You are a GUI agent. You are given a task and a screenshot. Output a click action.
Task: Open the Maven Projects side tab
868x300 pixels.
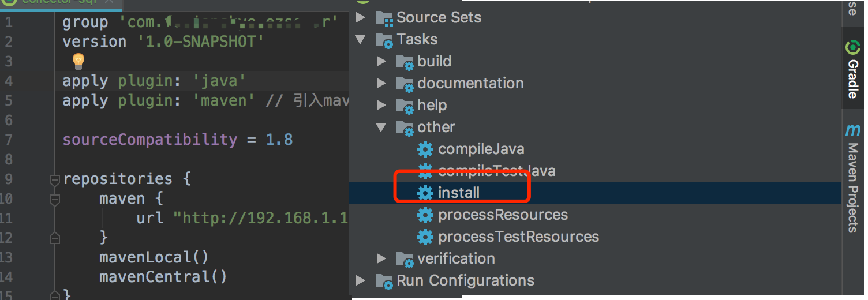point(852,178)
